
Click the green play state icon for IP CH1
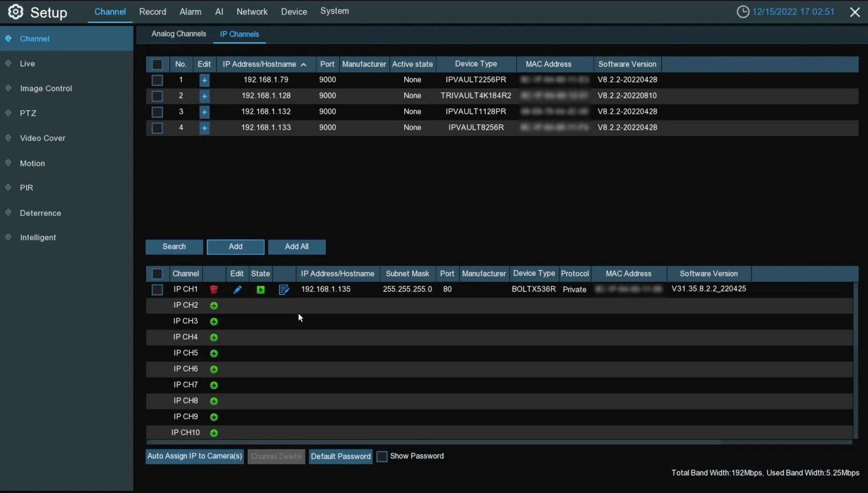[x=261, y=290]
